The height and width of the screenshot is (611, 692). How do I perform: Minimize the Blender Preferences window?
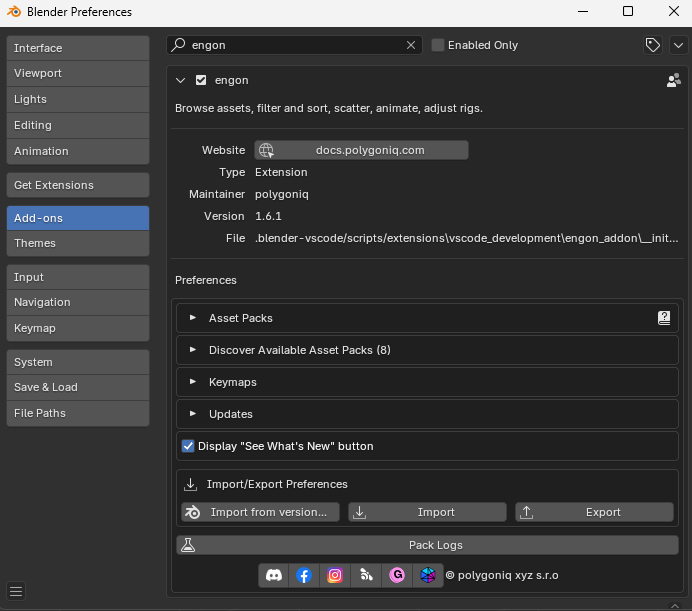(x=583, y=11)
